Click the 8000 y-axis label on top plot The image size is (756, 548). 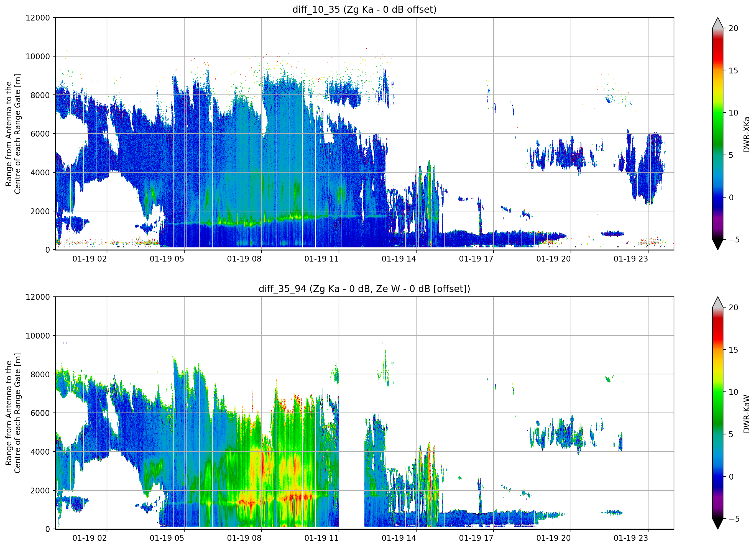pyautogui.click(x=40, y=95)
